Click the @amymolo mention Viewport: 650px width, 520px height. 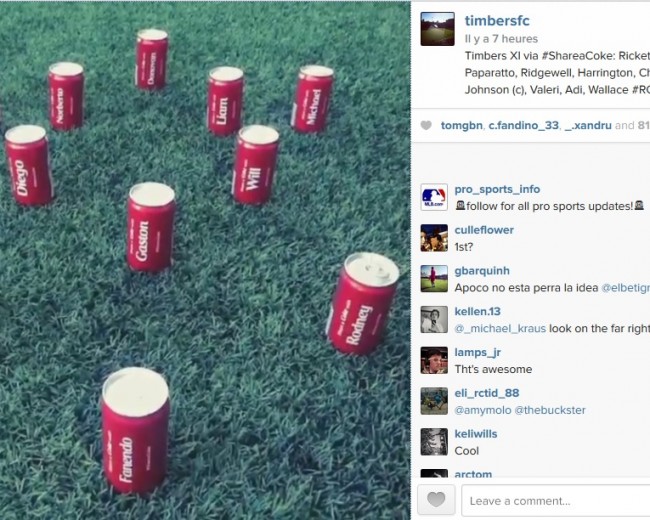(x=483, y=410)
